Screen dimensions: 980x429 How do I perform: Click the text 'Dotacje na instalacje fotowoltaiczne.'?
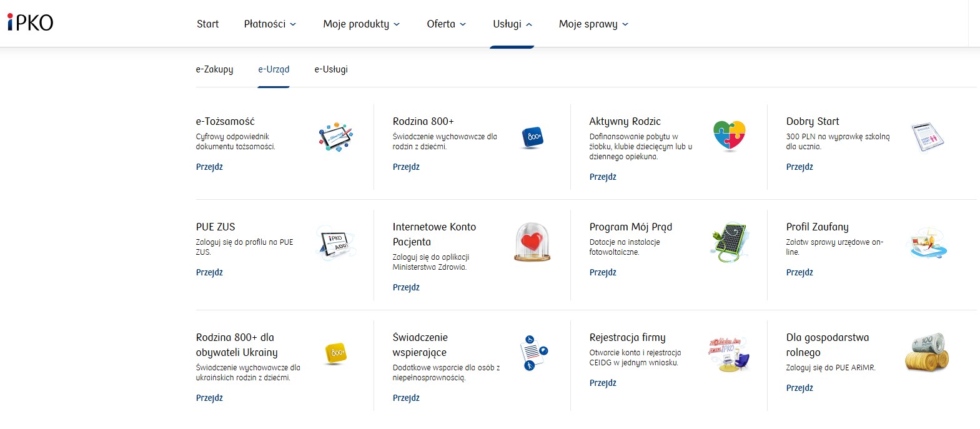pos(625,247)
